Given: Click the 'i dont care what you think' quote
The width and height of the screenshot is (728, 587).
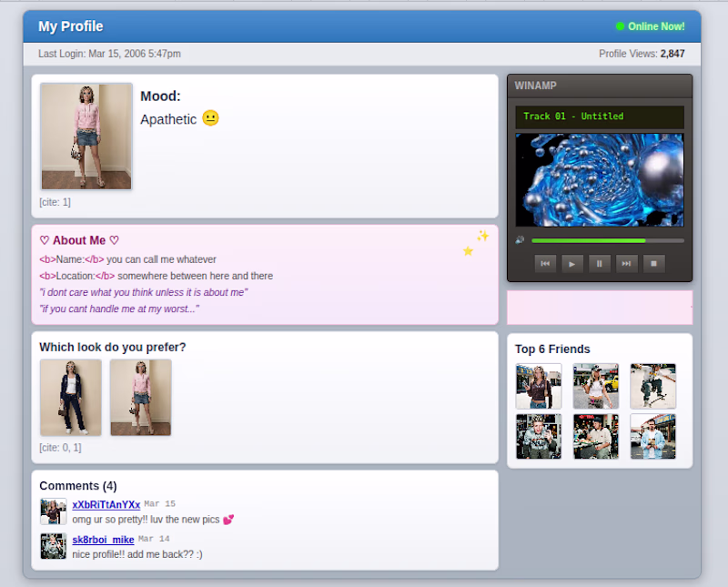Looking at the screenshot, I should point(144,292).
